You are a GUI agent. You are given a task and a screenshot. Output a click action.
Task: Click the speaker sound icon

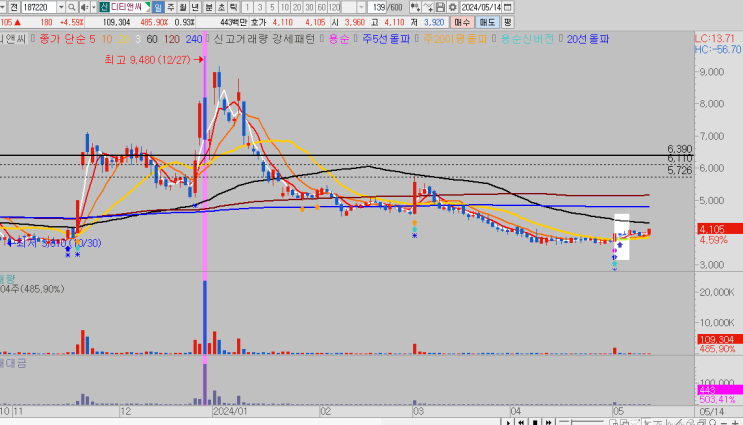pyautogui.click(x=84, y=7)
